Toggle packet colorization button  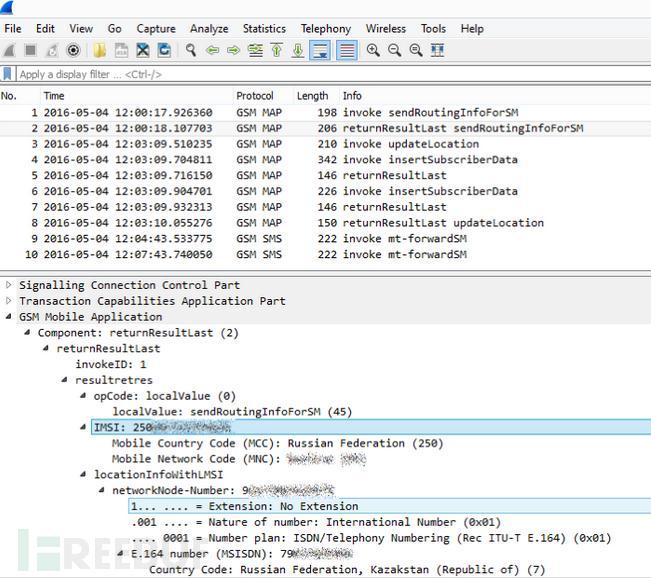pos(346,50)
